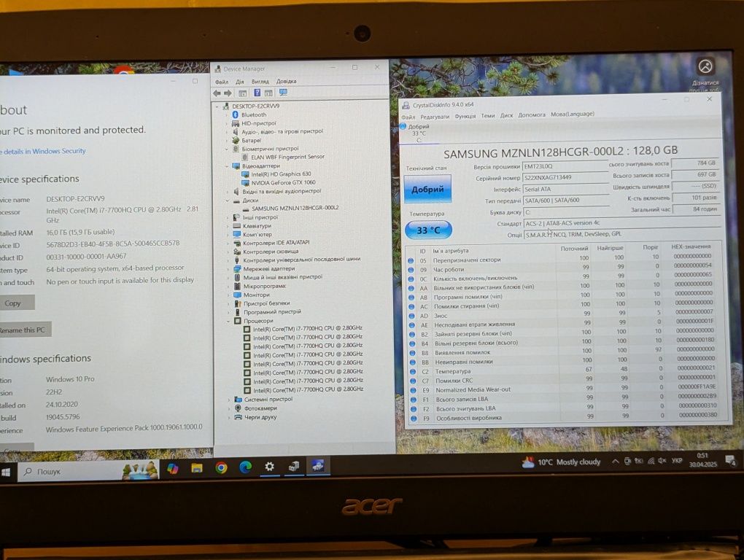Go forward using Device Manager's right arrow
The image size is (744, 560).
pyautogui.click(x=228, y=93)
